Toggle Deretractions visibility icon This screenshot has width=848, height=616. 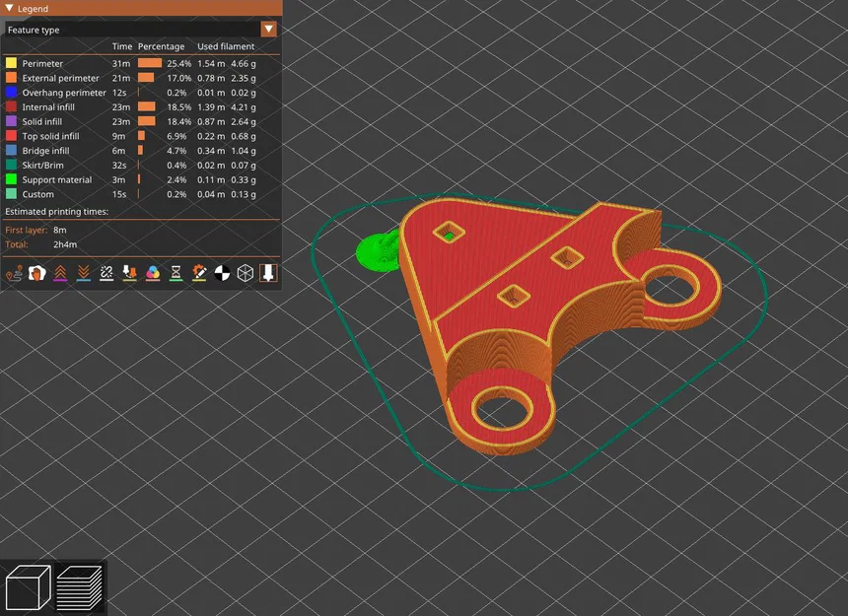[83, 273]
